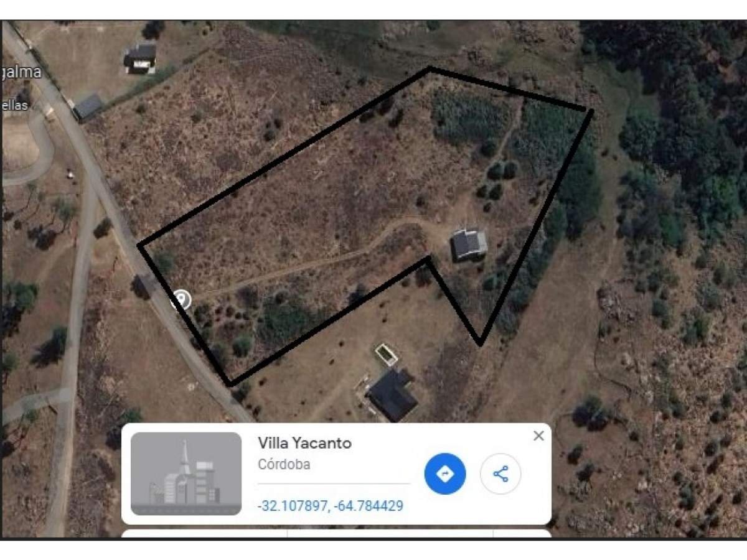Click the rectangular pool near the dark house
Viewport: 747px width, 560px height.
386,355
